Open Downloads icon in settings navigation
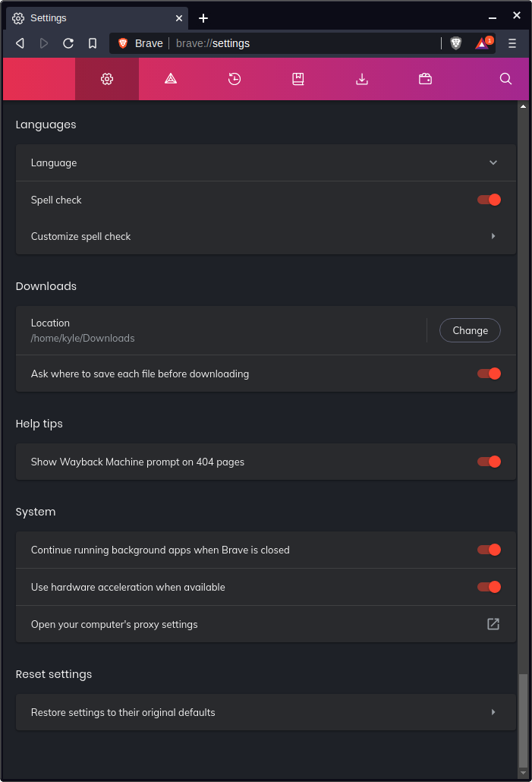Image resolution: width=532 pixels, height=782 pixels. (x=362, y=78)
